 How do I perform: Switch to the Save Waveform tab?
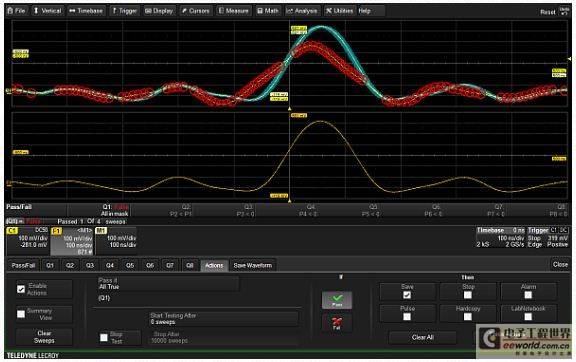pyautogui.click(x=253, y=265)
